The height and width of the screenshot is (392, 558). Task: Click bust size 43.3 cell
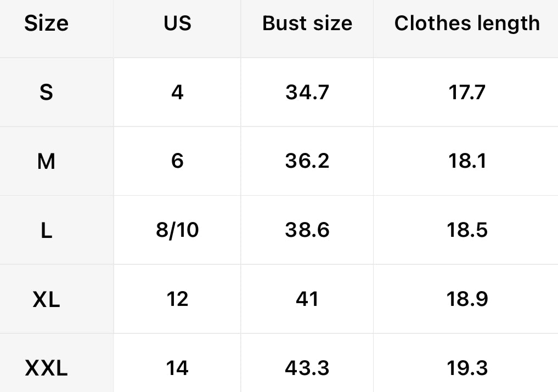[x=307, y=368]
